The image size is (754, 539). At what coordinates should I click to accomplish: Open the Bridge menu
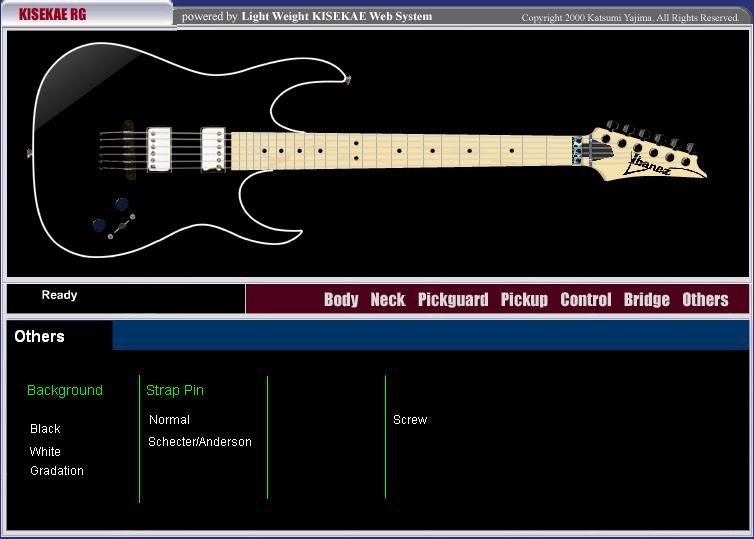pyautogui.click(x=646, y=300)
